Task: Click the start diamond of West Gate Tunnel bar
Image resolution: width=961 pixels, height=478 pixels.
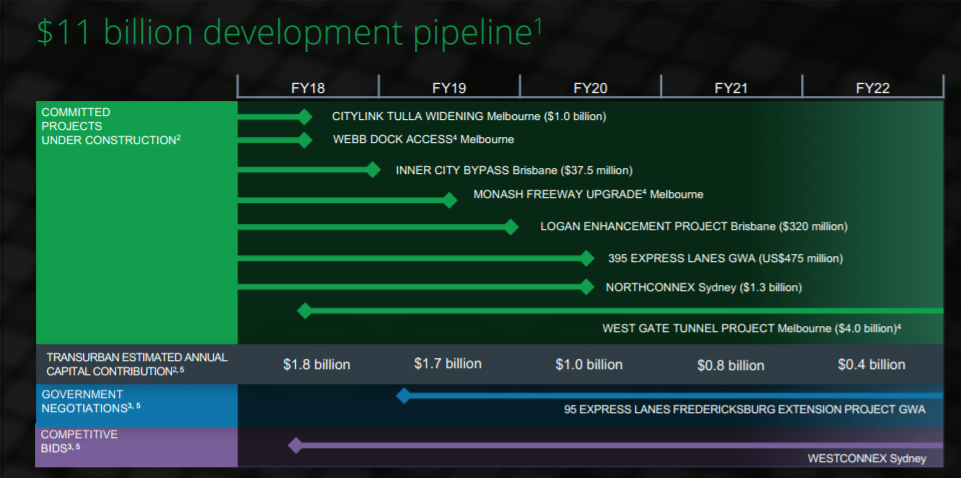Action: click(x=305, y=311)
